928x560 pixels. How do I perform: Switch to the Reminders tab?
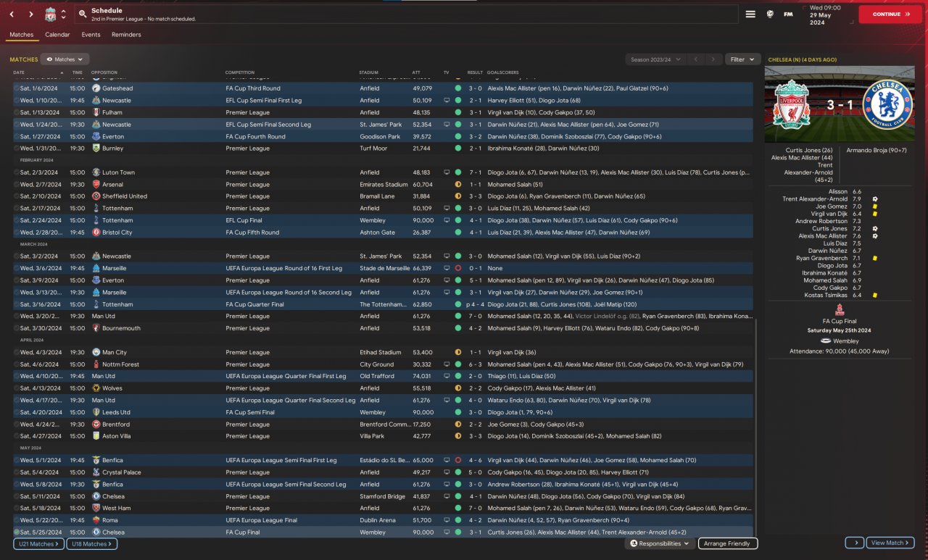pyautogui.click(x=126, y=35)
